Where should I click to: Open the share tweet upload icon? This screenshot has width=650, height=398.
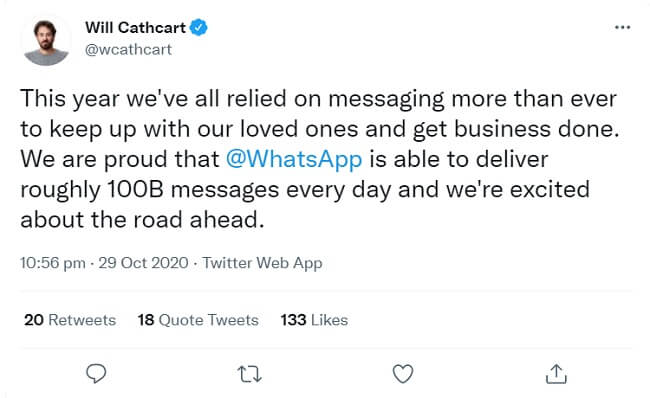[x=556, y=374]
